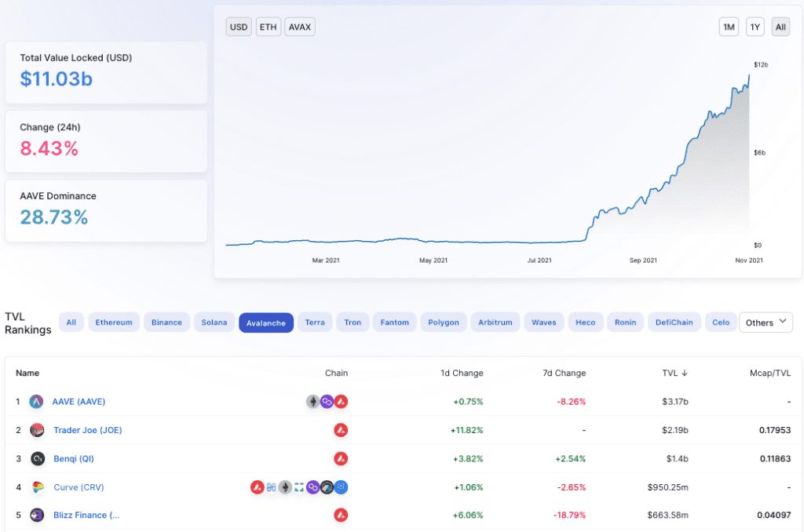Click the Avalanche chain icon in Benqi row
Screen dimensions: 804x532
(341, 458)
